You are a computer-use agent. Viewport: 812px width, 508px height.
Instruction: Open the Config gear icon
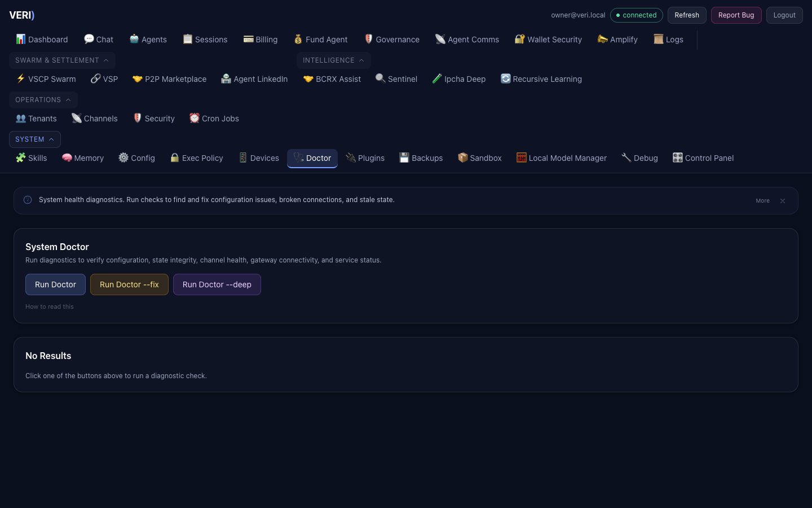pyautogui.click(x=123, y=157)
